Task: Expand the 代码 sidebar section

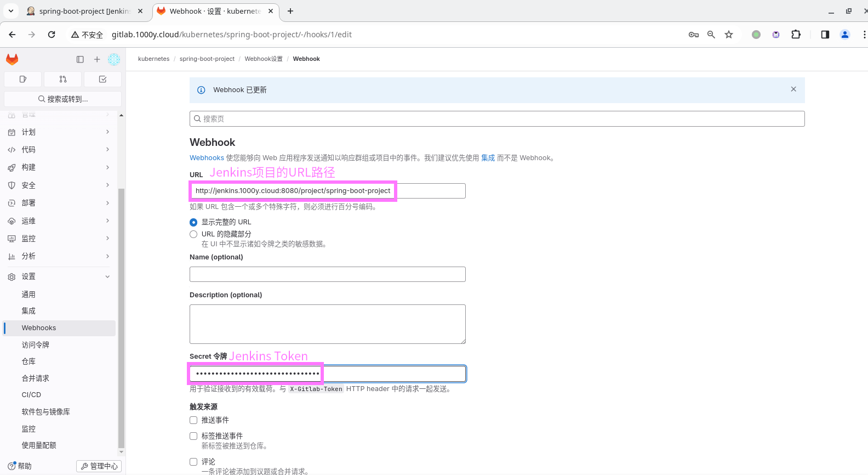Action: [x=59, y=150]
